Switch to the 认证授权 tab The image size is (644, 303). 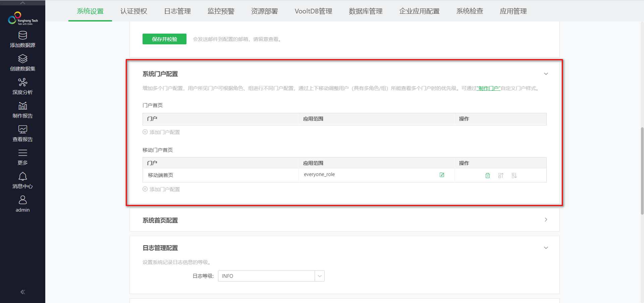coord(133,11)
